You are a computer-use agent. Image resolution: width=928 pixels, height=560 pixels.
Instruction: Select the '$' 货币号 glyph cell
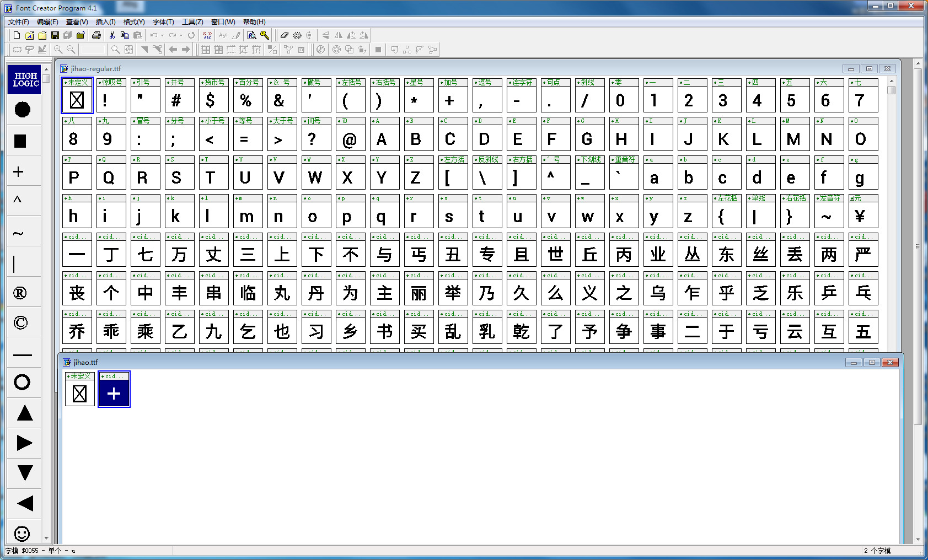point(213,95)
